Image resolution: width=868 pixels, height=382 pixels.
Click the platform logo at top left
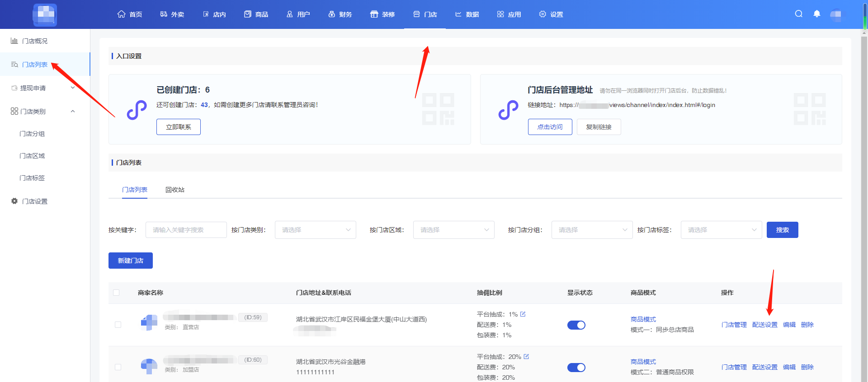coord(45,14)
